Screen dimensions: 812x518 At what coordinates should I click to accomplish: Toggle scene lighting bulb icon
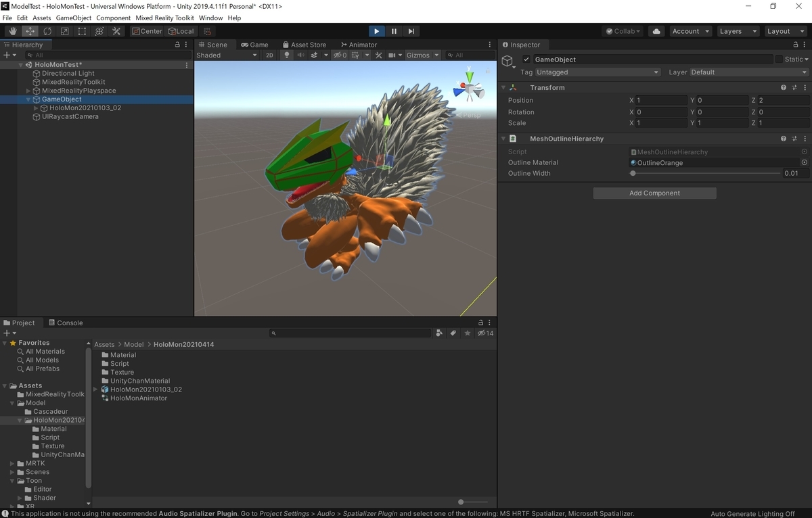(287, 55)
